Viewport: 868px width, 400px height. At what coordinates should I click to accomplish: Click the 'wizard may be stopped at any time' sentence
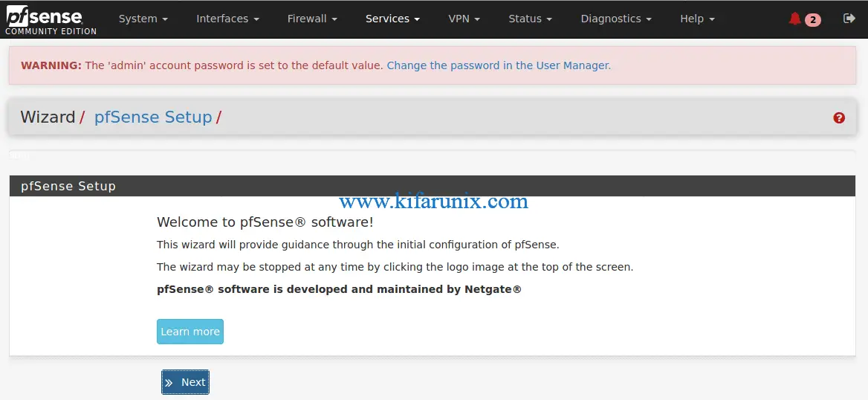[395, 267]
